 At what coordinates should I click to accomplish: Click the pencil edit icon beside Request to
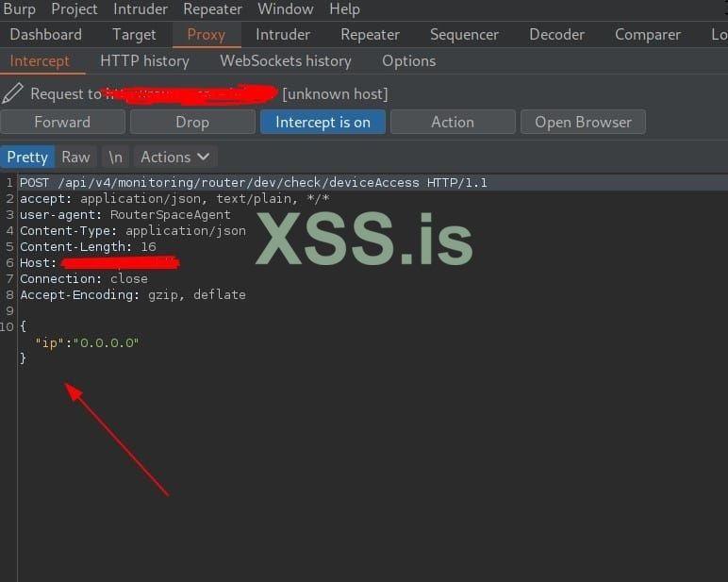(12, 93)
